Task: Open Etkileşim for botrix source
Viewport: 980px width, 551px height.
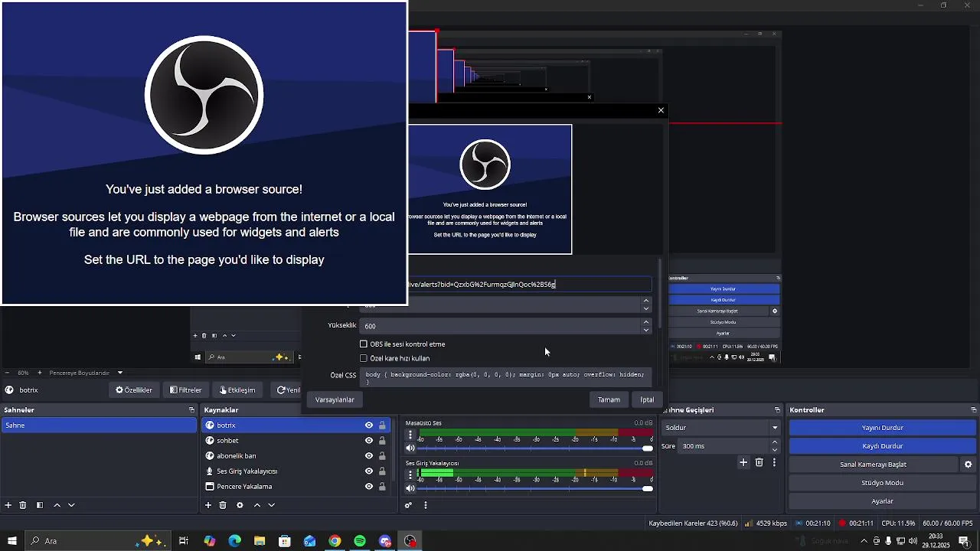Action: pos(237,390)
